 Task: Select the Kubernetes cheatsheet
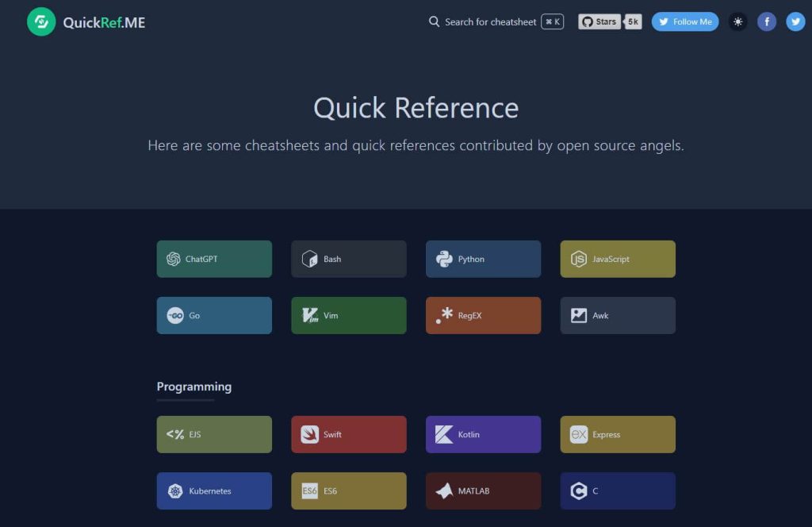[213, 490]
